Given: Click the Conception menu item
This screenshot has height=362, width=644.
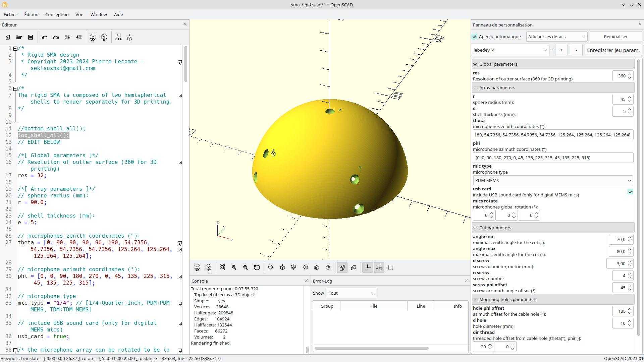Looking at the screenshot, I should point(57,15).
